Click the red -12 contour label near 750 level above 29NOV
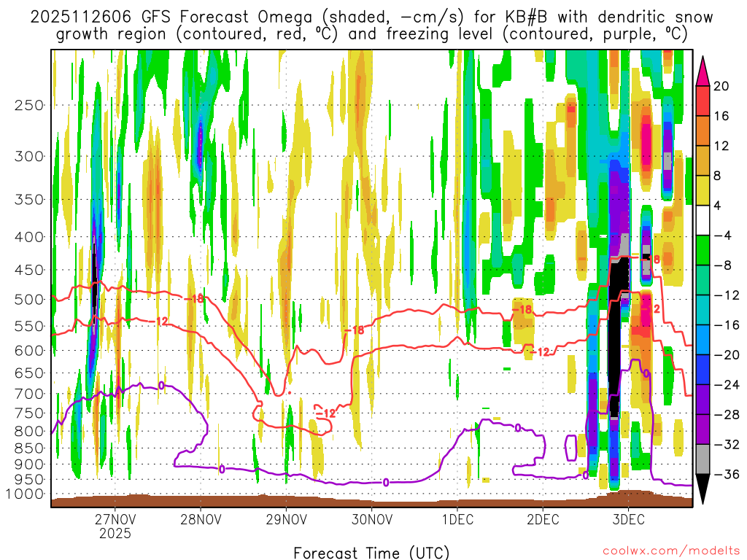The width and height of the screenshot is (747, 560). (x=326, y=413)
